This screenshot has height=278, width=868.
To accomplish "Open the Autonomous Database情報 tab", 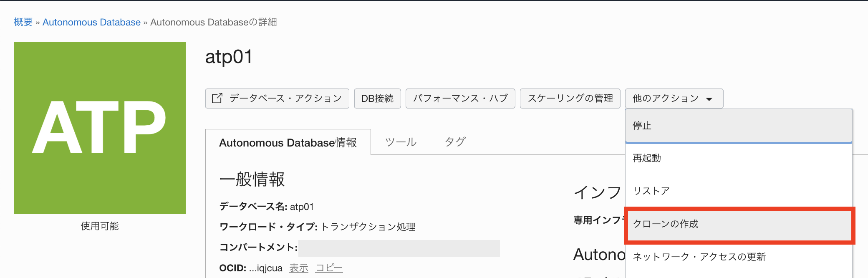I will point(288,143).
